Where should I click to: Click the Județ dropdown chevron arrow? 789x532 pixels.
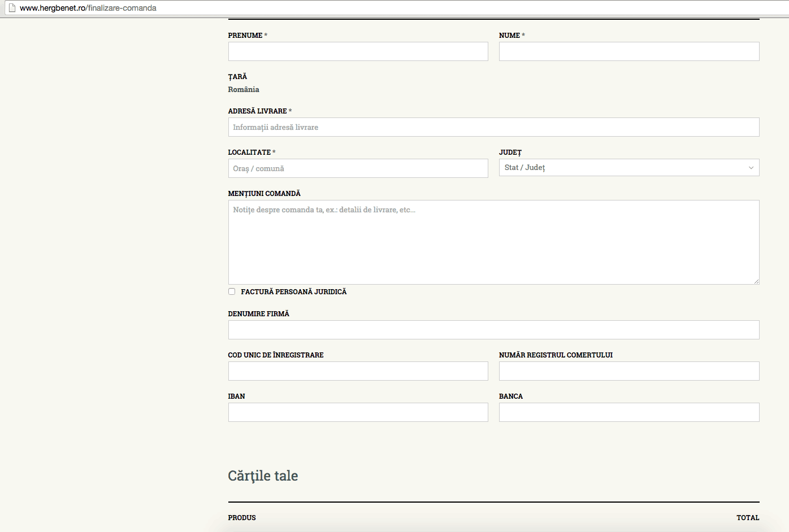751,168
